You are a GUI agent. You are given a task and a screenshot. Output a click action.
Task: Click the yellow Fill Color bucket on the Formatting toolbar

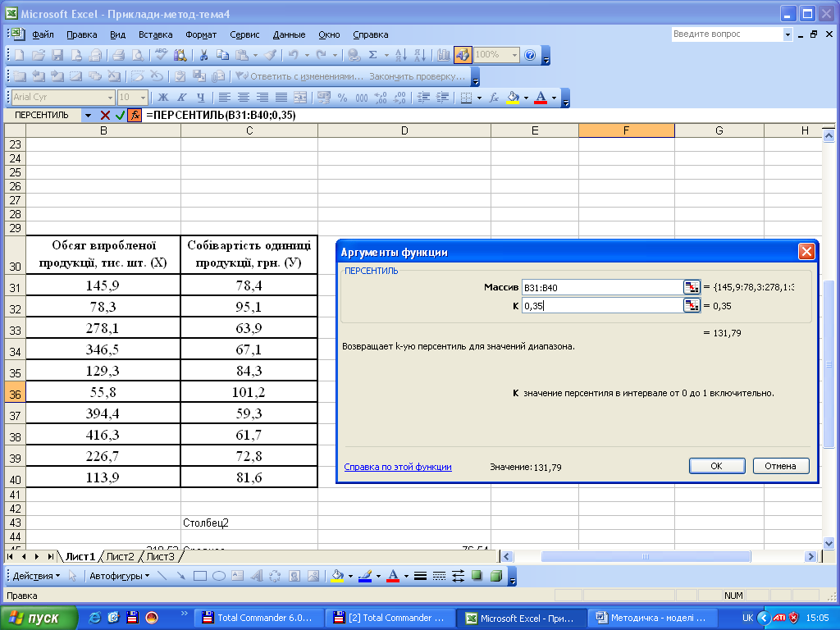(x=514, y=98)
